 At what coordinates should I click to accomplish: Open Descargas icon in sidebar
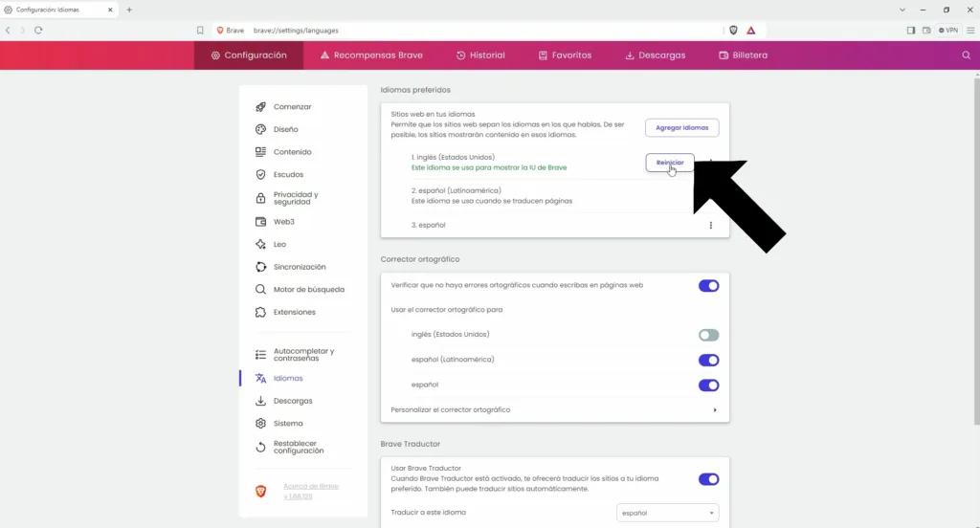pos(260,401)
